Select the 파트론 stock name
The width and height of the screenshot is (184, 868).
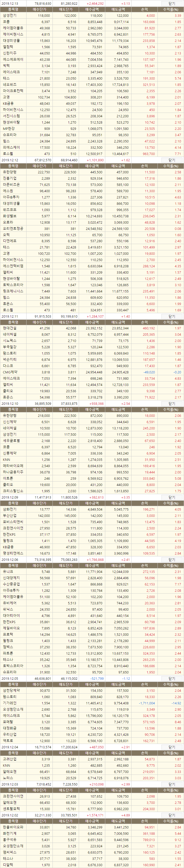point(8,653)
